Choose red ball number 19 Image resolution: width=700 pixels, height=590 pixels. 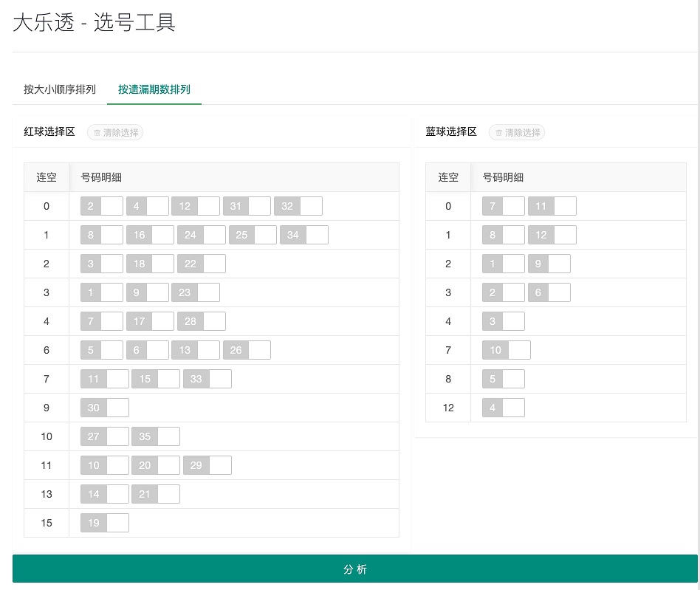[104, 523]
